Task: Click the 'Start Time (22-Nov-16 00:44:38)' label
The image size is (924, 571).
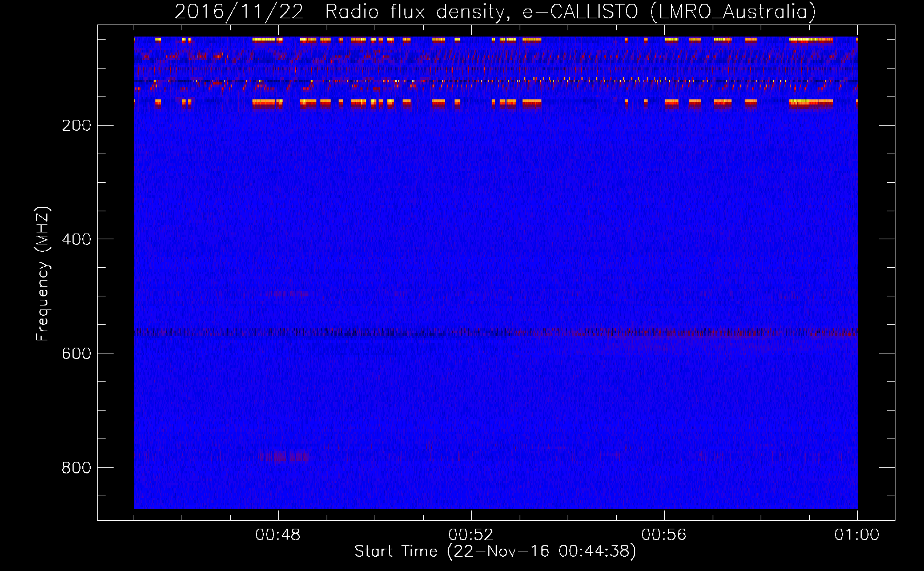Action: 495,552
